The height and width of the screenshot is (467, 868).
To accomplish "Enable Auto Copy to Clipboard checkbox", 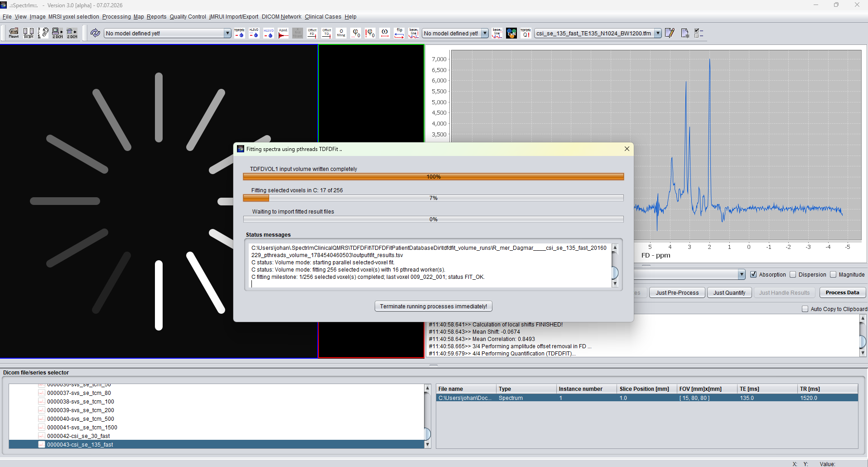I will [x=805, y=309].
